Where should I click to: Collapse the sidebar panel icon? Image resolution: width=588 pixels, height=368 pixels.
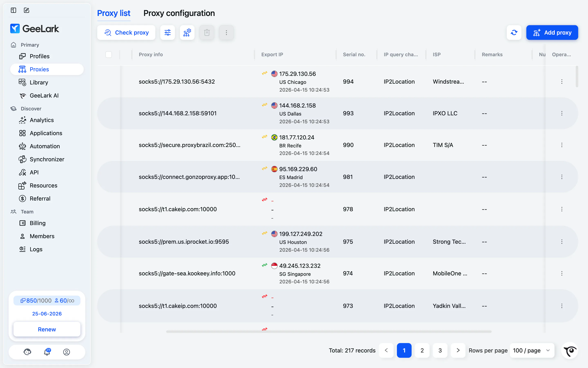(13, 10)
